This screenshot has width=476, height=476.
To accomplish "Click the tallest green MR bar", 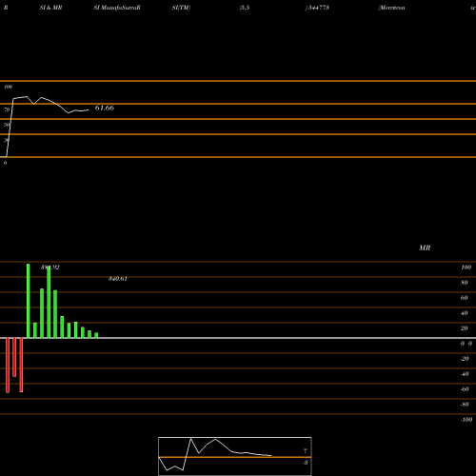I will click(x=29, y=301).
